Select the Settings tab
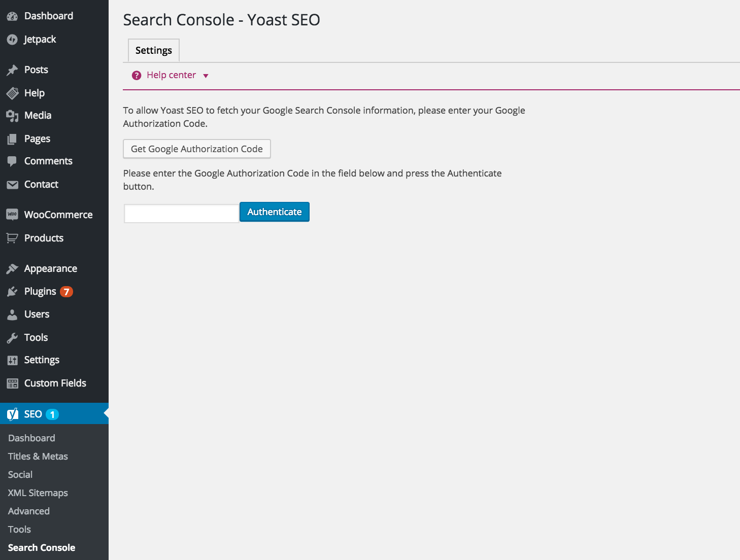This screenshot has width=740, height=560. (154, 50)
